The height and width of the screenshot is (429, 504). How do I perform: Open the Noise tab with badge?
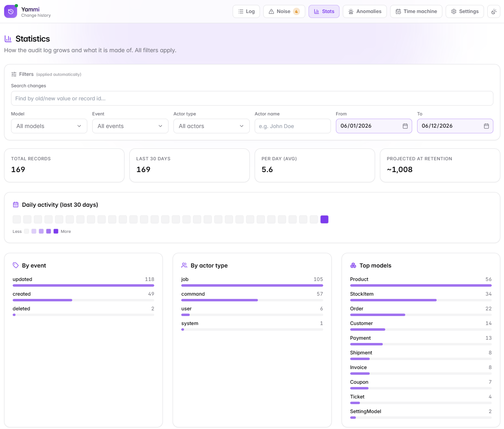tap(284, 11)
